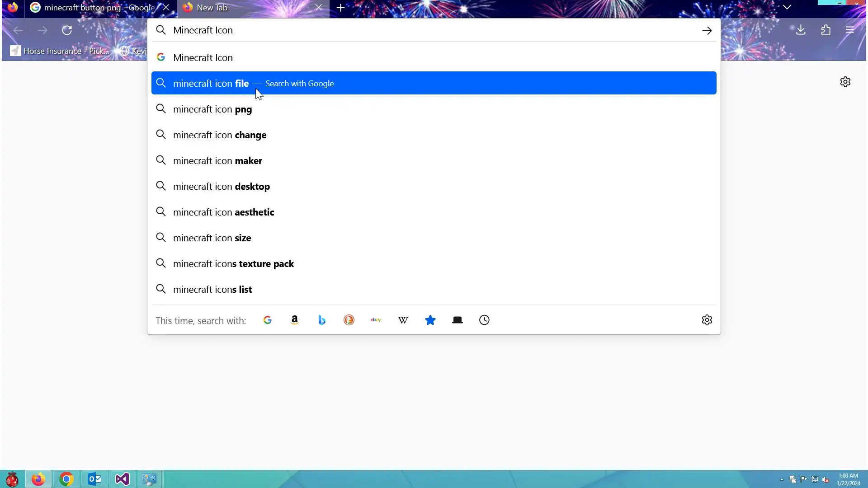Open a new tab with plus button
Viewport: 868px width, 488px height.
point(340,8)
